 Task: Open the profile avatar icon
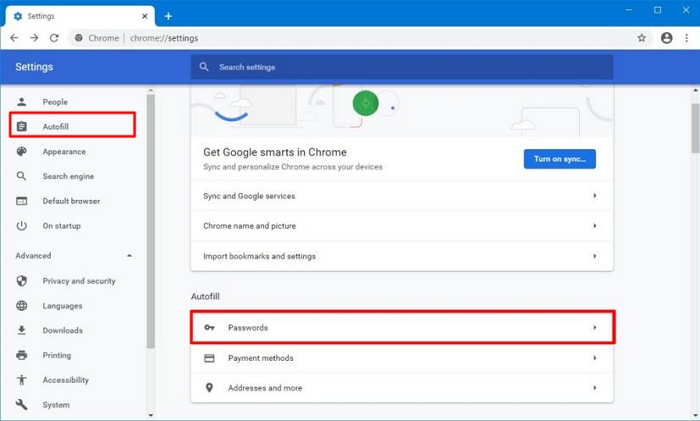coord(667,38)
